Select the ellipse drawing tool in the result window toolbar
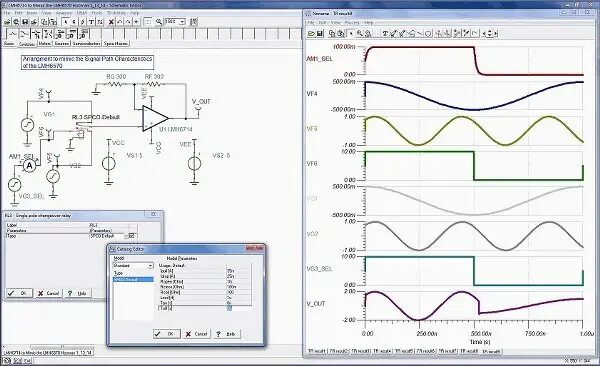Viewport: 600px width, 366px height. (x=428, y=34)
